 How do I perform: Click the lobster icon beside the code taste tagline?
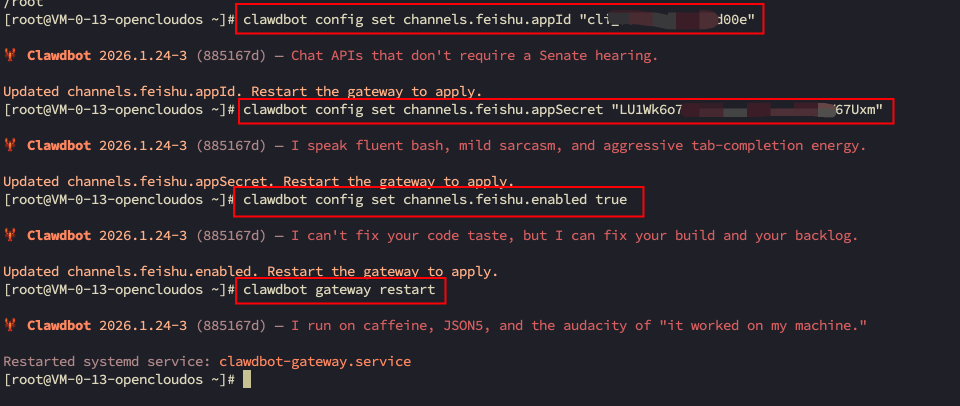click(11, 236)
